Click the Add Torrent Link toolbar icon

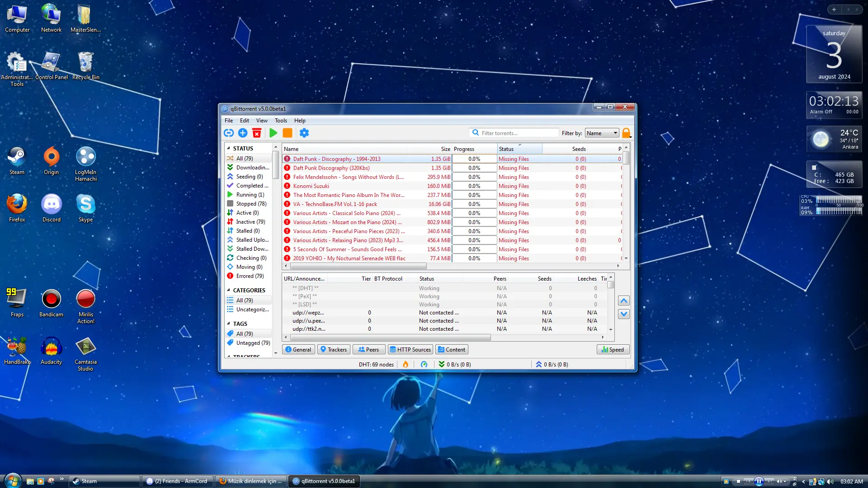[229, 133]
